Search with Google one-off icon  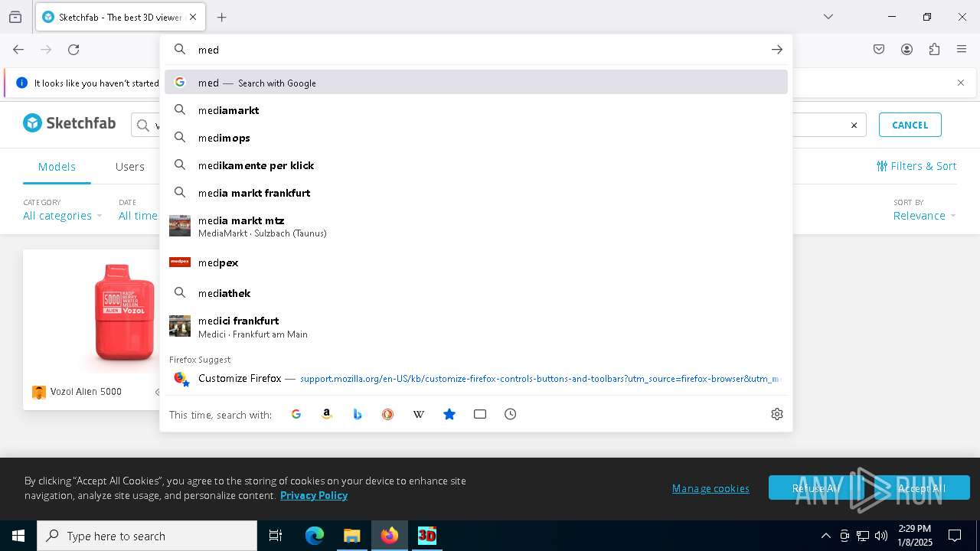[296, 414]
